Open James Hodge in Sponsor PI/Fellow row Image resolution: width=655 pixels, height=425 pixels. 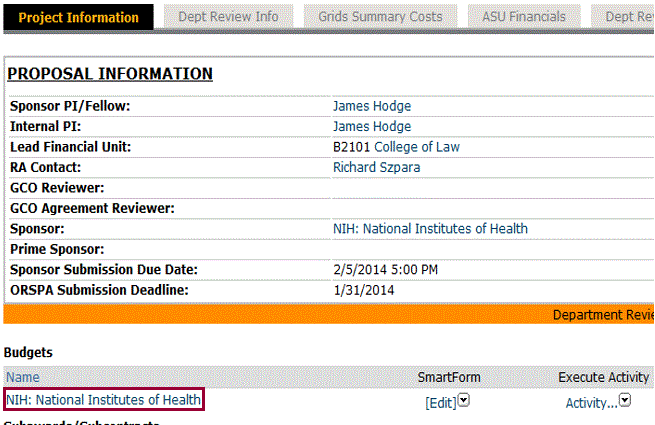pyautogui.click(x=371, y=106)
